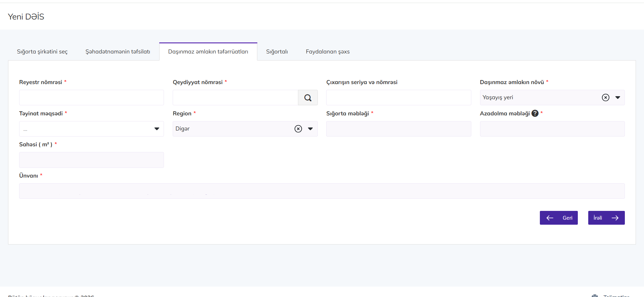The width and height of the screenshot is (644, 297).
Task: Click the search magnifier beside Qeydiyyat nömrəsi
Action: 308,98
